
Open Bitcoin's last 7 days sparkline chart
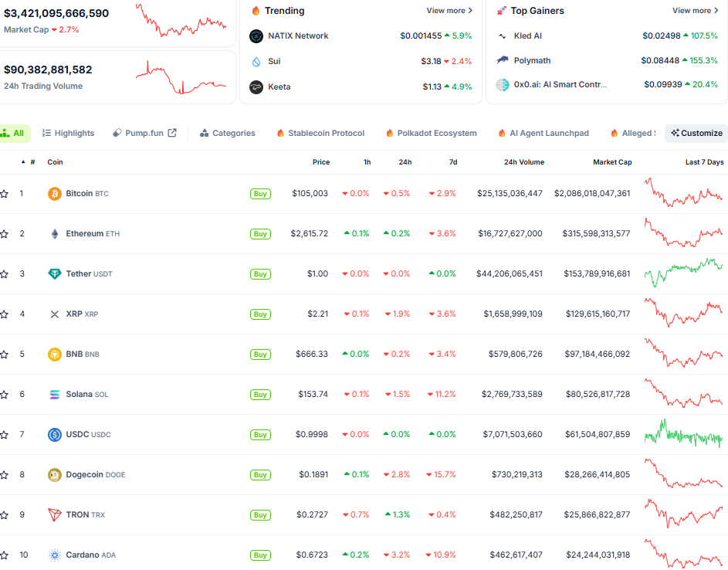coord(683,193)
